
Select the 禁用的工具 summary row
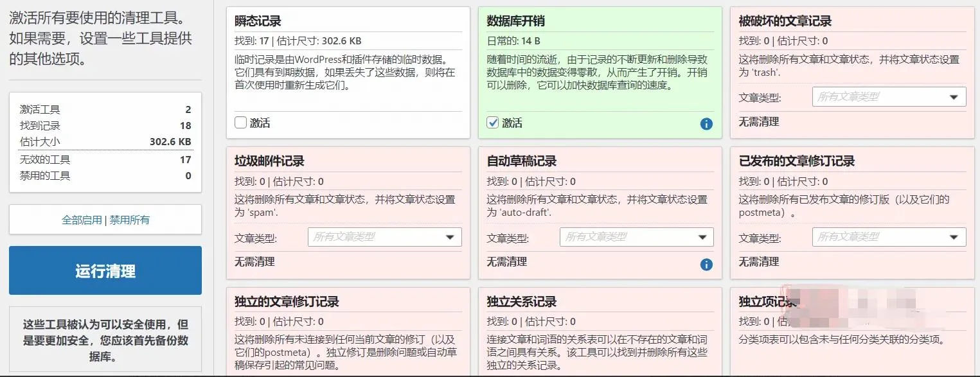[x=105, y=176]
